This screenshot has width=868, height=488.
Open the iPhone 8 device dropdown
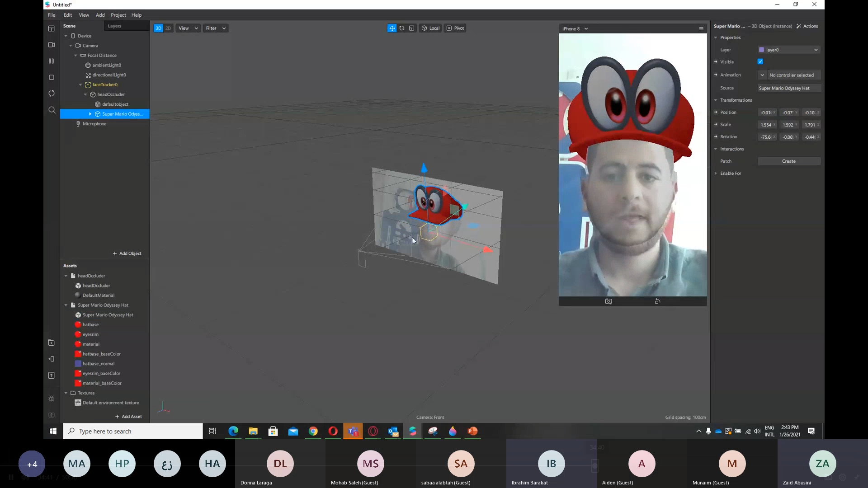(x=575, y=28)
